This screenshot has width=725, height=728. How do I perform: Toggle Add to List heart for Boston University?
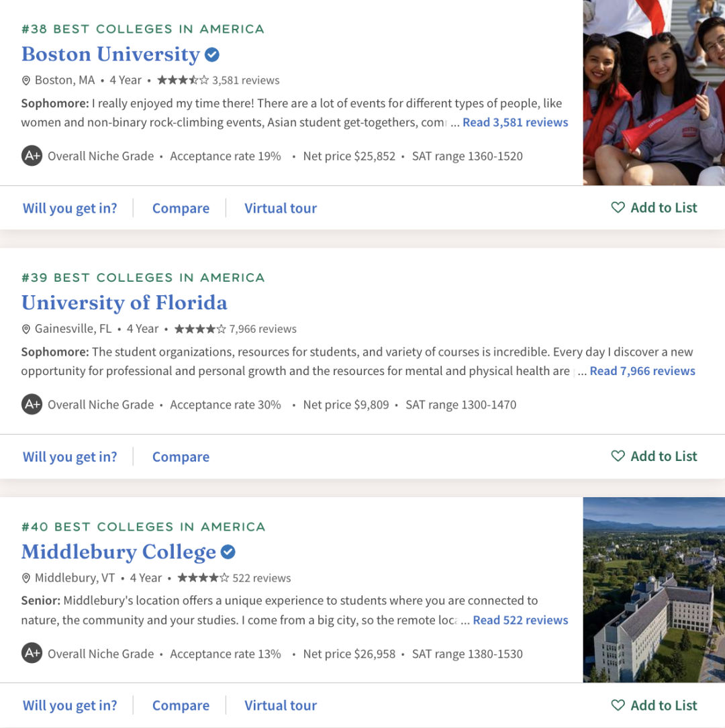coord(618,208)
